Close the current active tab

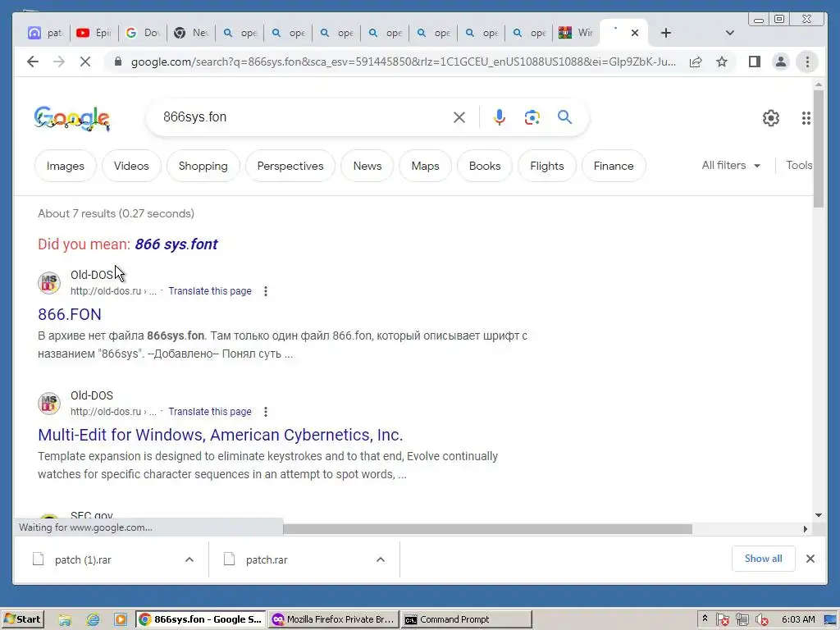point(635,33)
